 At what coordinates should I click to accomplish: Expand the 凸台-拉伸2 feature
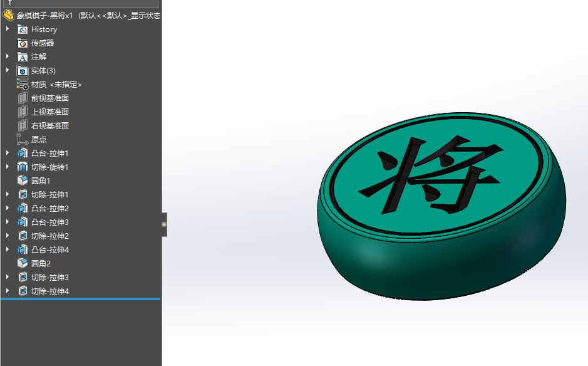coord(7,208)
